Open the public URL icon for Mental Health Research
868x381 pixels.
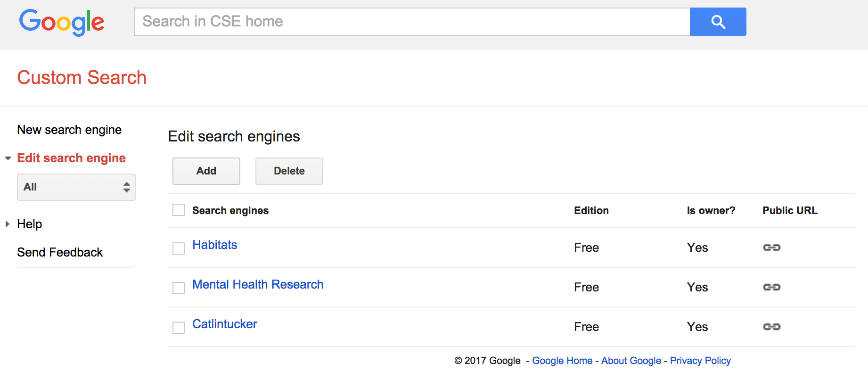(772, 287)
